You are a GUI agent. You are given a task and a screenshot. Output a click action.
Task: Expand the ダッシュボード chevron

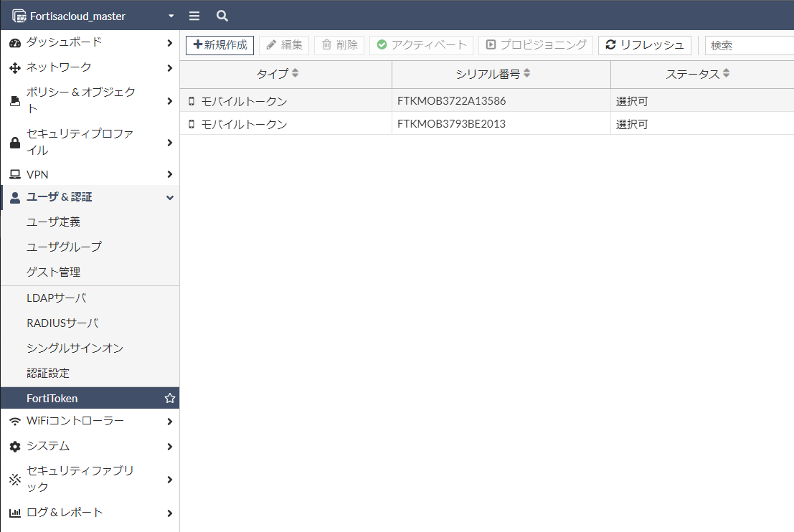[170, 43]
